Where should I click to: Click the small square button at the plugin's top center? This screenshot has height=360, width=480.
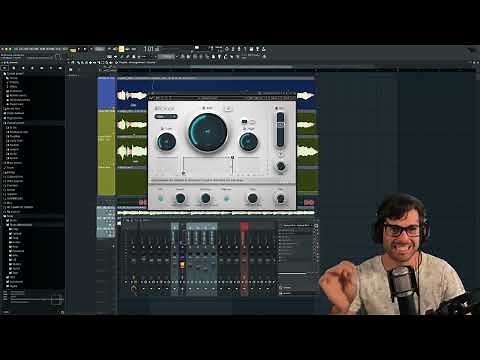[228, 108]
